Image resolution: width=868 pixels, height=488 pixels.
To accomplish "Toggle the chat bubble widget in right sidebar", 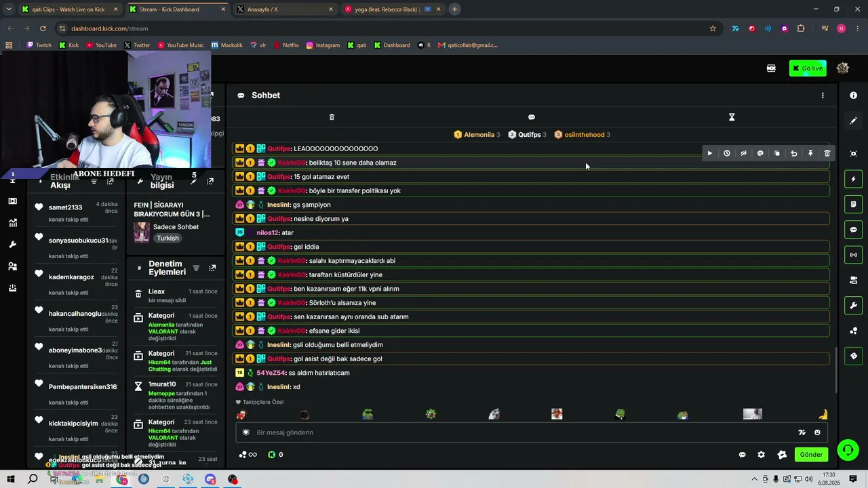I will coord(853,230).
